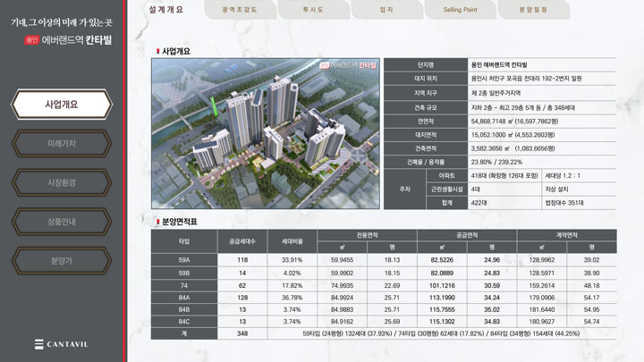The width and height of the screenshot is (644, 362).
Task: Click the 분양면적표 section heading
Action: point(180,222)
